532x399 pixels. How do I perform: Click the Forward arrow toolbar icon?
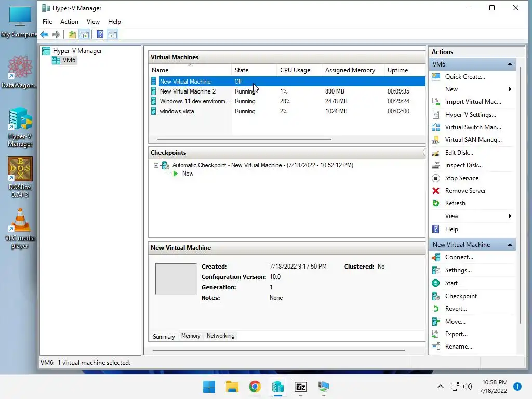[56, 35]
